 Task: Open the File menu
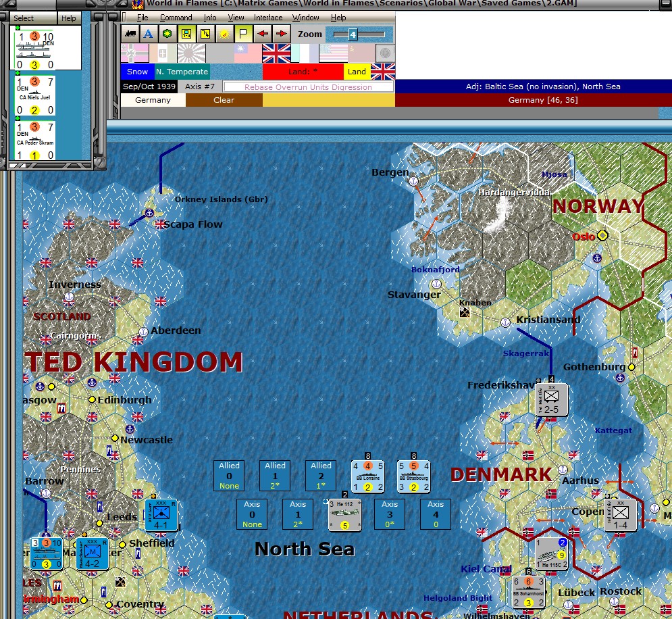[143, 18]
